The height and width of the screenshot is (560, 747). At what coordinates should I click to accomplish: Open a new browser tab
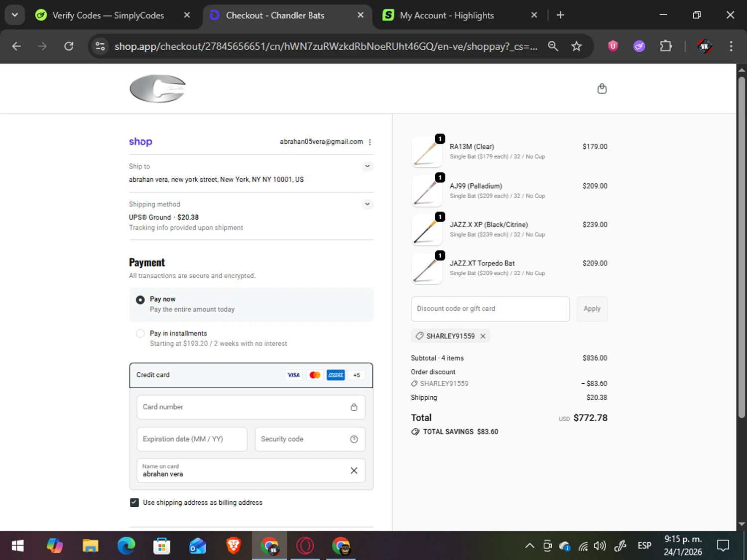tap(560, 15)
